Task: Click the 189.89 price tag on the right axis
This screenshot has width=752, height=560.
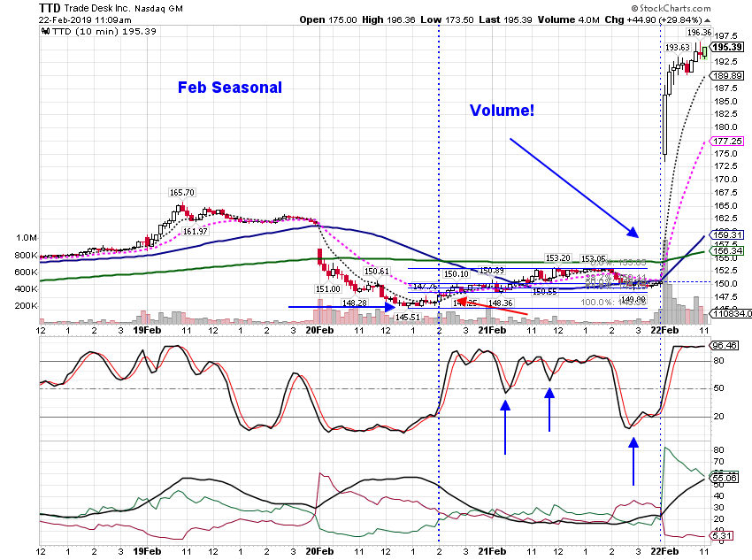Action: click(727, 76)
